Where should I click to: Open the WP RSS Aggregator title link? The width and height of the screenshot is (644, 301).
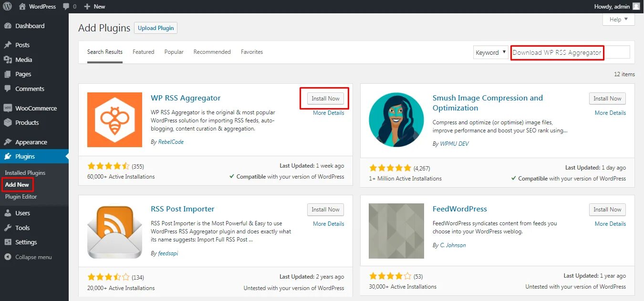coord(186,98)
